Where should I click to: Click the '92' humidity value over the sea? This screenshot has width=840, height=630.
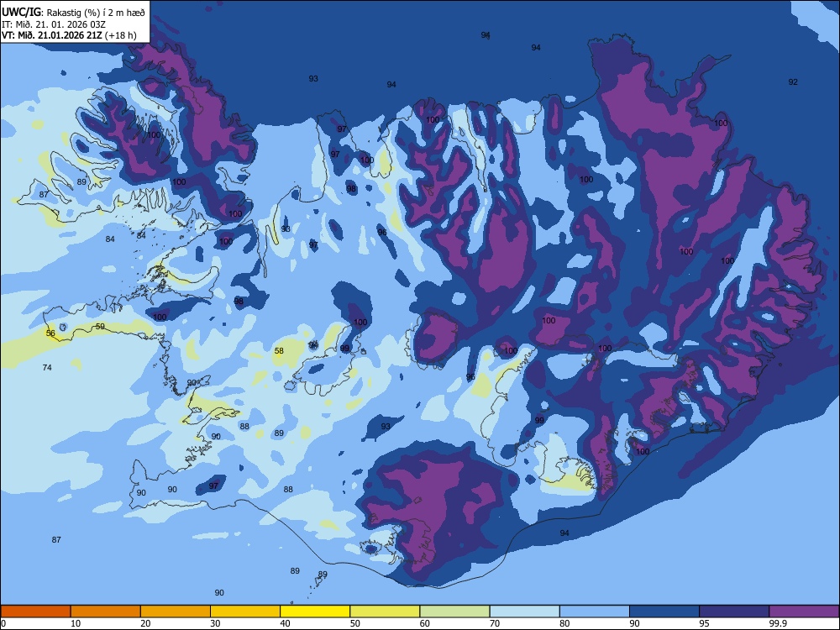(793, 82)
